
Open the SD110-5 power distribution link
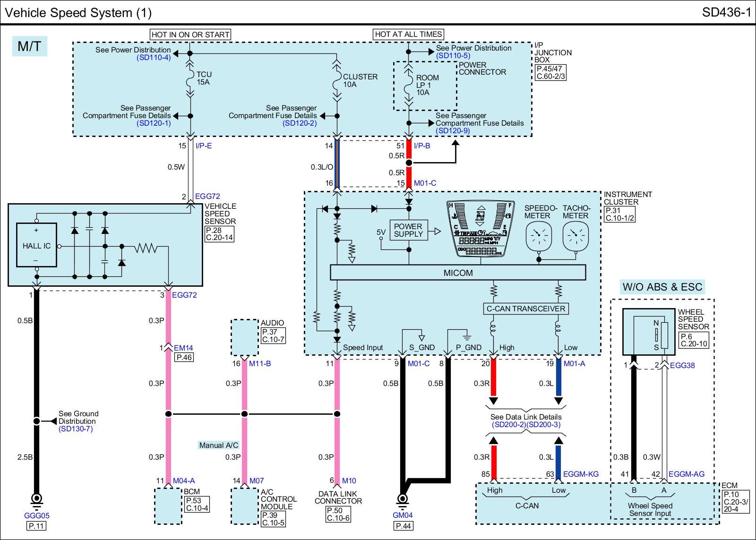point(453,56)
